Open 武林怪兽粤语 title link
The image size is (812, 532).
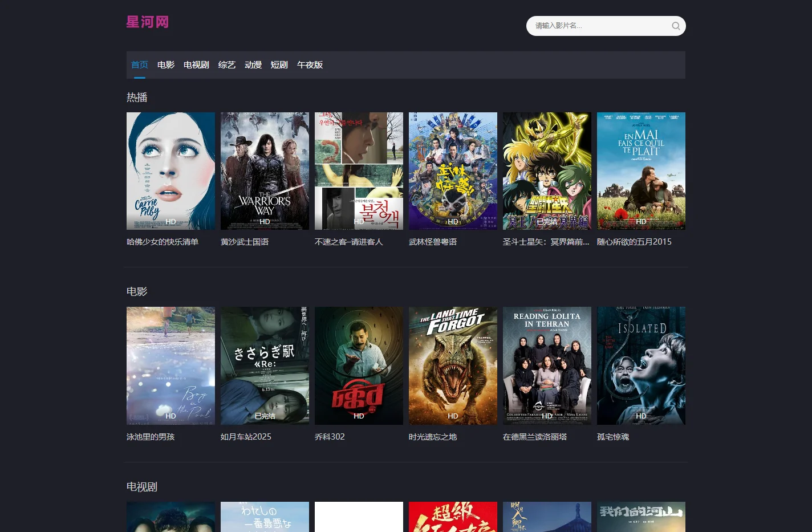pyautogui.click(x=433, y=242)
